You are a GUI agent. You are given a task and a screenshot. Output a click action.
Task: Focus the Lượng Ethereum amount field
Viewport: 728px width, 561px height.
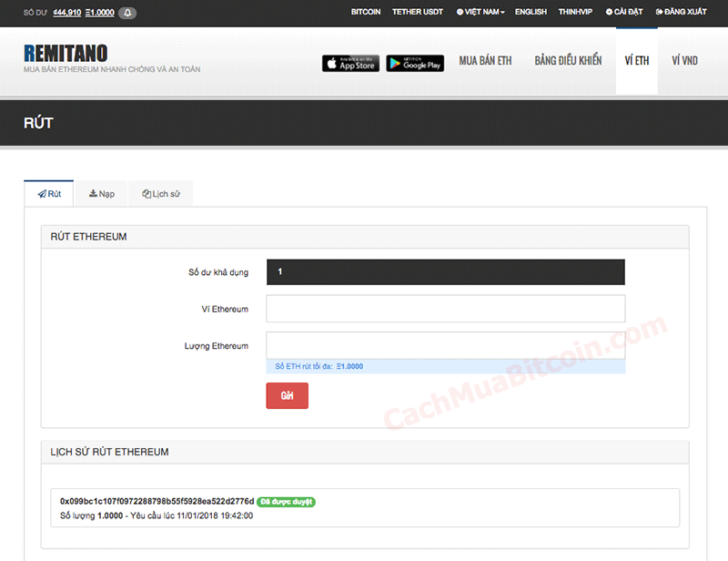(x=446, y=345)
